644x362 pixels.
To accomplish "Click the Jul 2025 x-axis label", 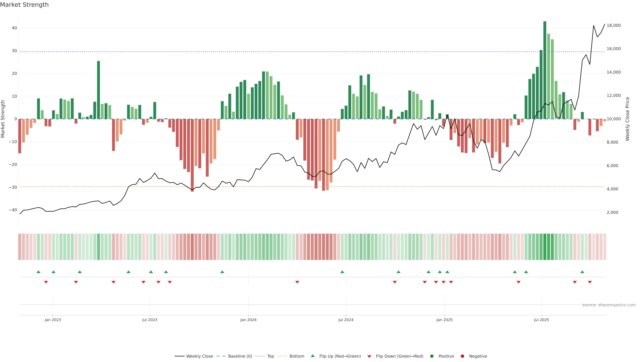I will [x=542, y=320].
